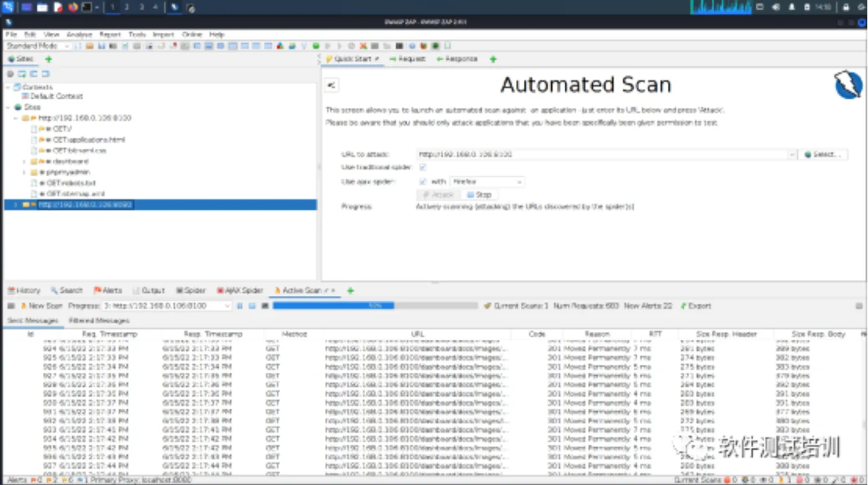Click the Firefox browser launch toolbar icon
The image size is (868, 485).
[x=423, y=46]
